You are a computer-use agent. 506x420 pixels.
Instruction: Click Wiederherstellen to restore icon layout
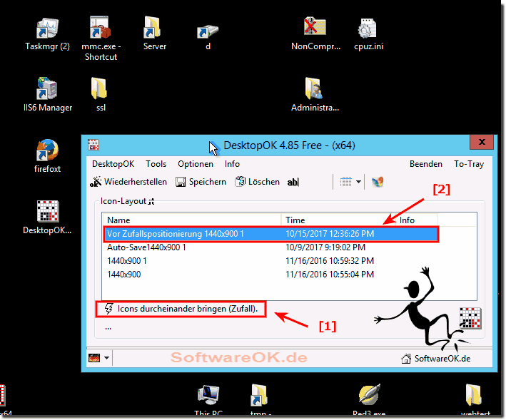(x=128, y=182)
